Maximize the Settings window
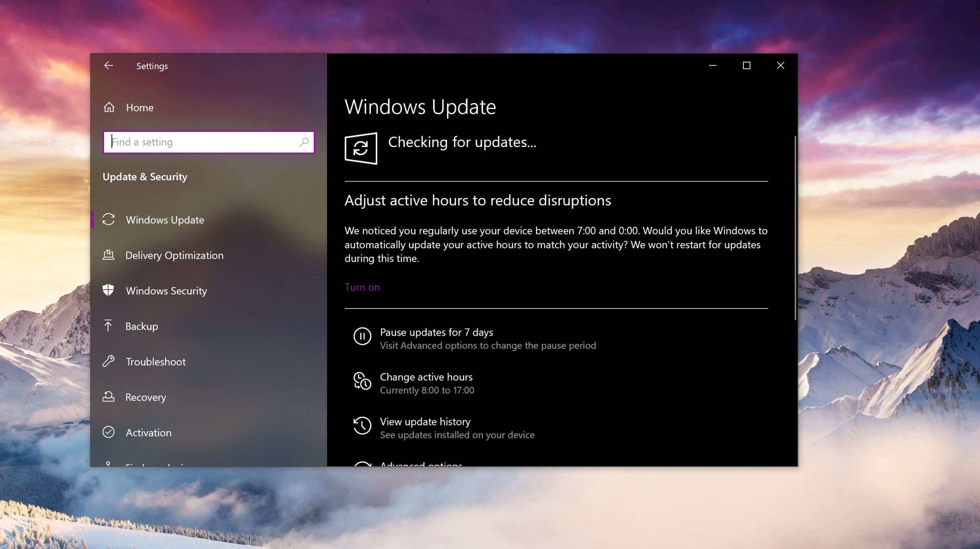The width and height of the screenshot is (980, 549). (746, 66)
